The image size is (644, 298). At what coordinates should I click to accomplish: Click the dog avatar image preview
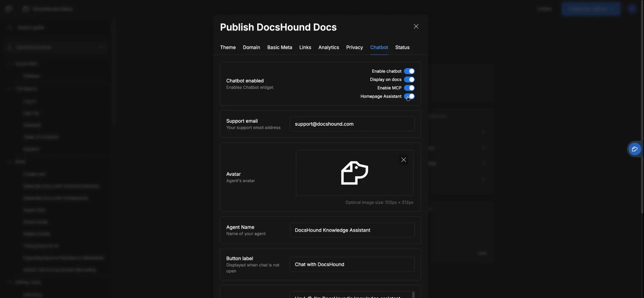pyautogui.click(x=355, y=173)
